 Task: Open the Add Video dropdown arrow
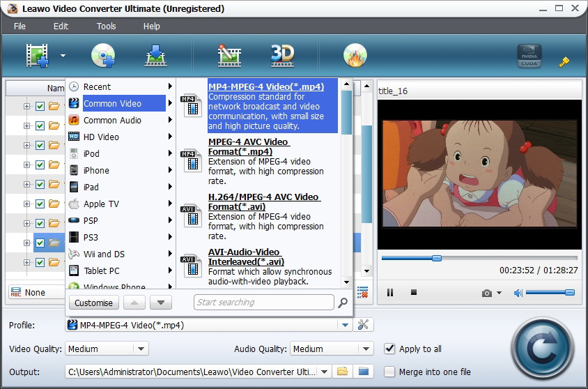(63, 56)
